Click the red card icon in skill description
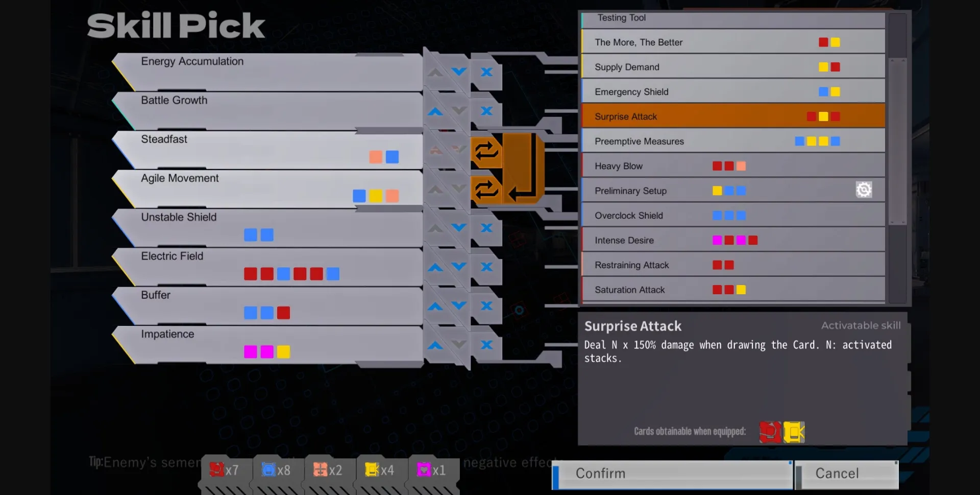The height and width of the screenshot is (495, 980). click(x=770, y=432)
